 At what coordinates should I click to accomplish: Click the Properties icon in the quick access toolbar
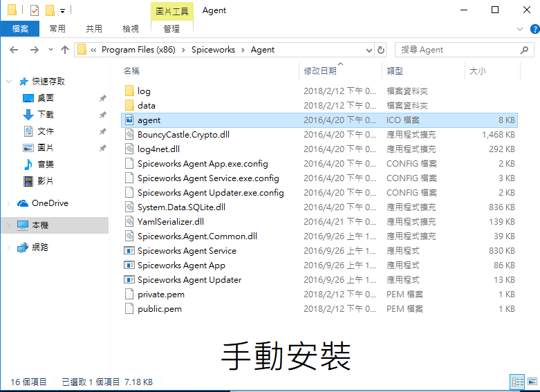click(x=35, y=10)
